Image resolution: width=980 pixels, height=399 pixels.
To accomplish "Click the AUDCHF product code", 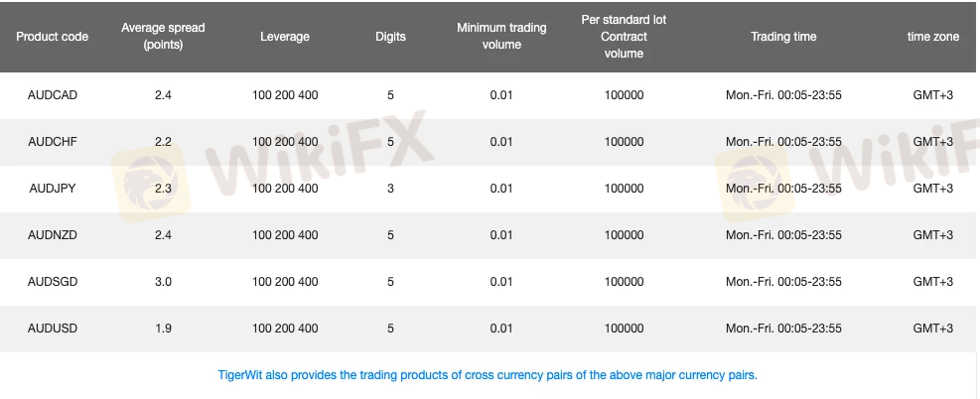I will pyautogui.click(x=53, y=142).
